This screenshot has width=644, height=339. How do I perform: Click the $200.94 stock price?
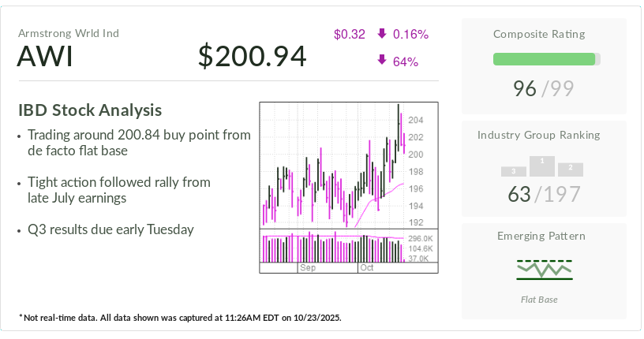tap(252, 57)
